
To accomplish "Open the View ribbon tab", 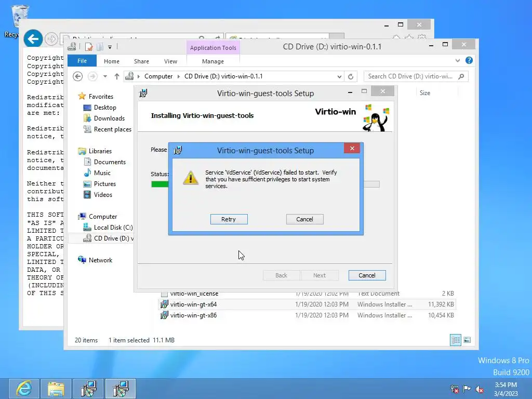I will (170, 61).
